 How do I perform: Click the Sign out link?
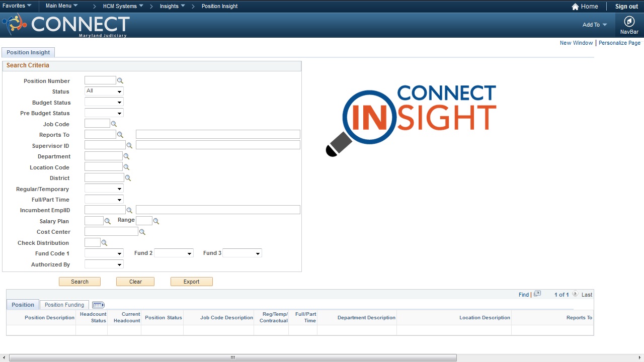[626, 7]
